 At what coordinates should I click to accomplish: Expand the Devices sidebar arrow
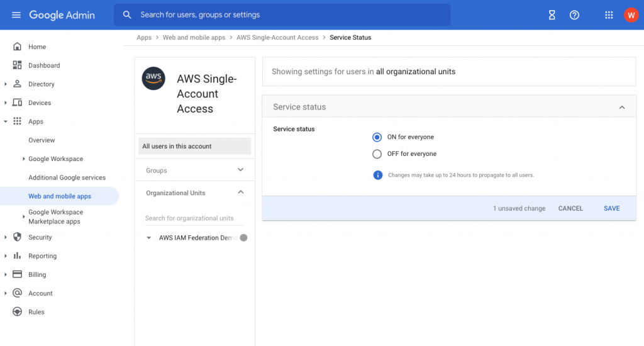(6, 103)
